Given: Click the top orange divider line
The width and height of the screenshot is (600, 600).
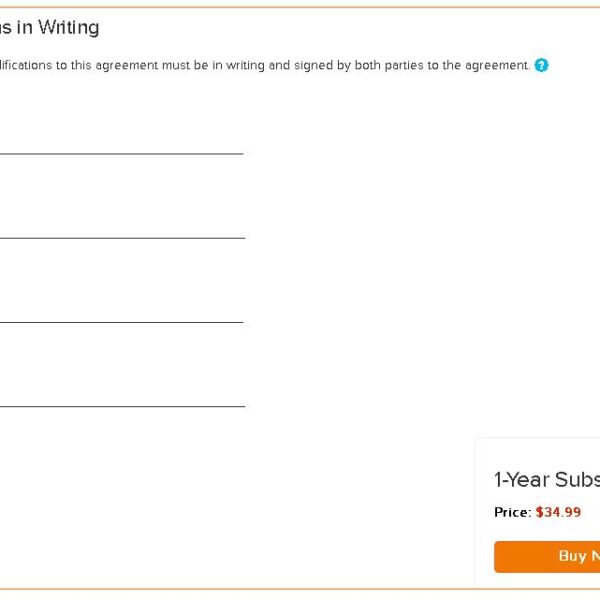Looking at the screenshot, I should click(300, 7).
